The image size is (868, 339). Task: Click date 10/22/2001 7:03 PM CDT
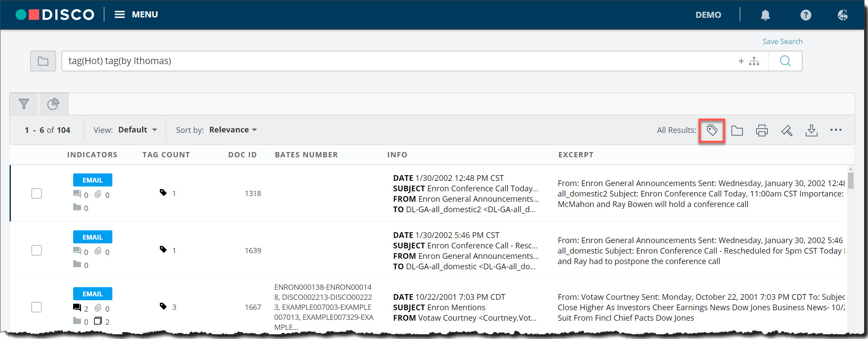[x=460, y=297]
